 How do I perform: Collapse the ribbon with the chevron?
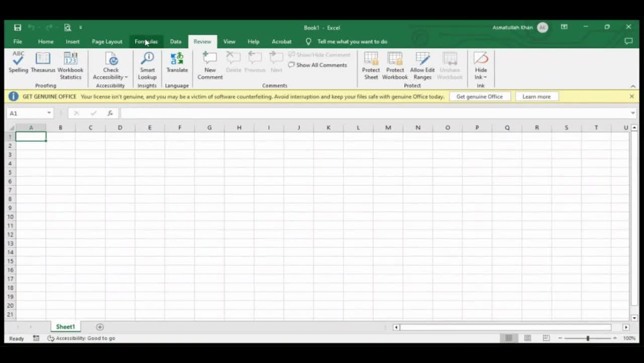click(633, 86)
